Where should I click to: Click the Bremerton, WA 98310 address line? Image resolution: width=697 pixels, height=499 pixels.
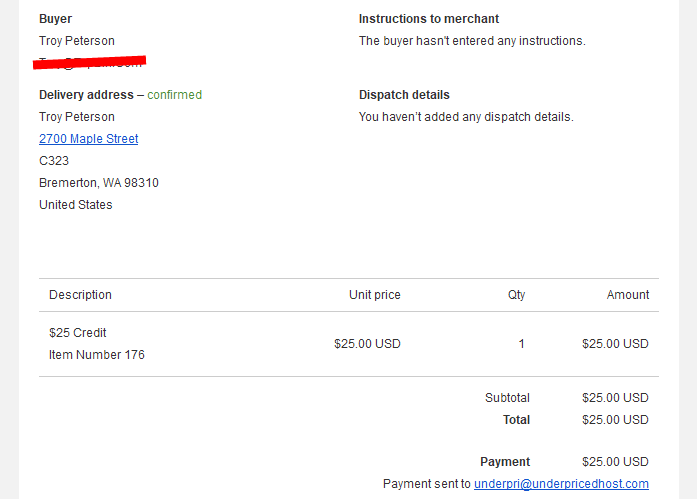click(99, 183)
